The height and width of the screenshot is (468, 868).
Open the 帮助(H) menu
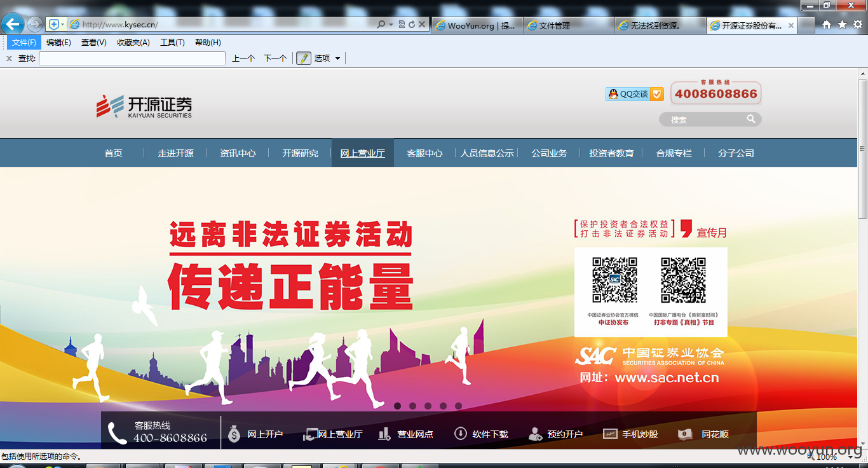point(208,42)
